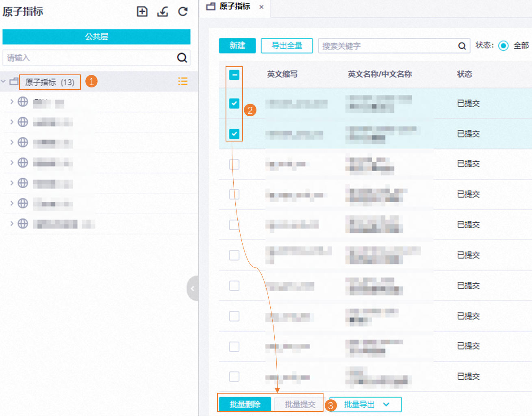Click the sidebar search magnifier icon

[x=182, y=58]
